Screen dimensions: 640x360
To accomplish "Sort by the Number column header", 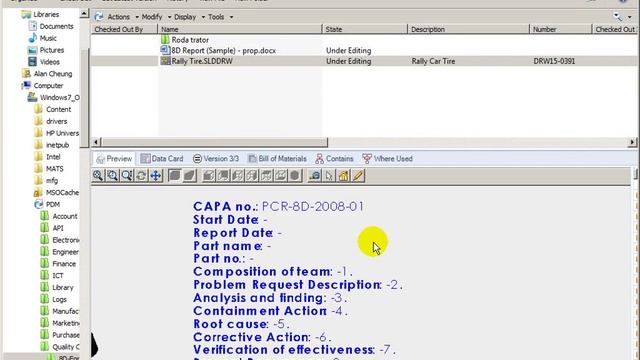I will tap(560, 29).
